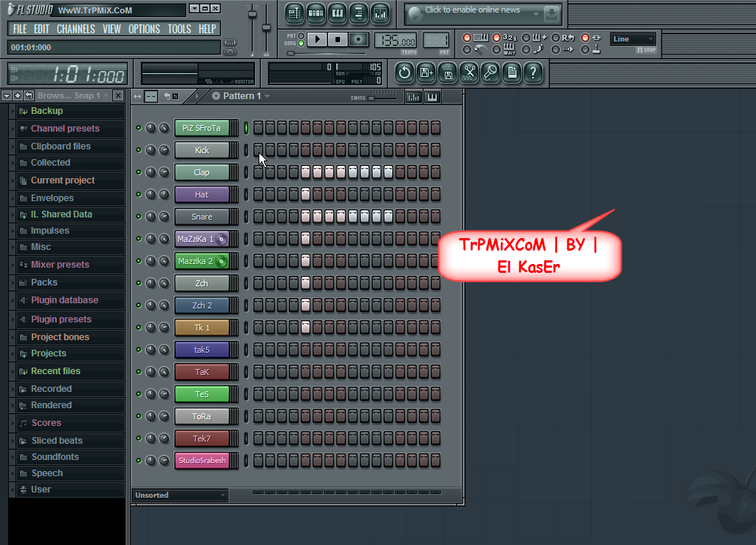Open the FILE menu

point(20,29)
